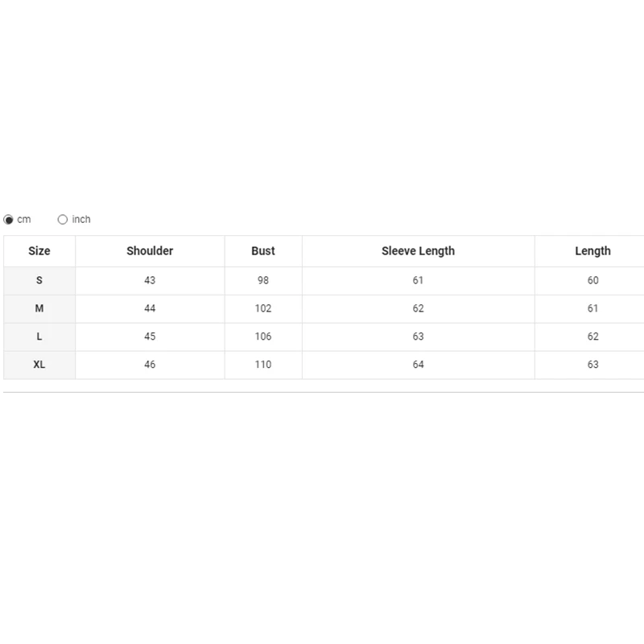Select the L size row label
The image size is (644, 644).
[39, 336]
